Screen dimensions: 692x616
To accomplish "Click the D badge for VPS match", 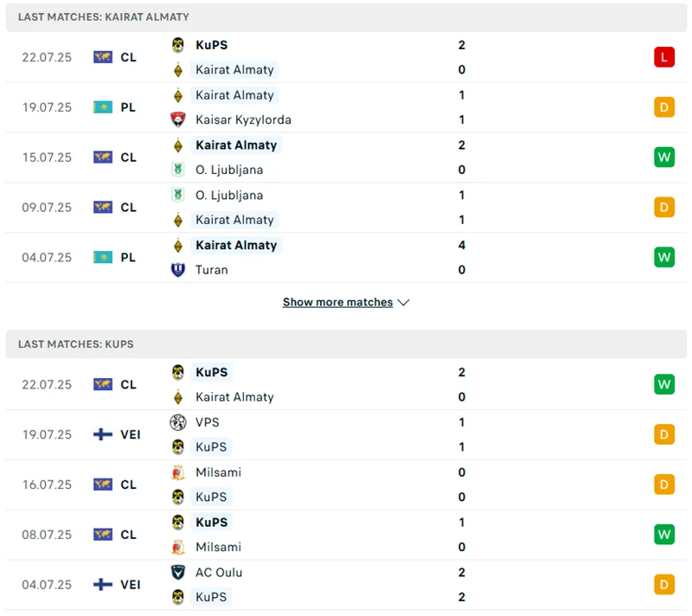I will pyautogui.click(x=663, y=434).
